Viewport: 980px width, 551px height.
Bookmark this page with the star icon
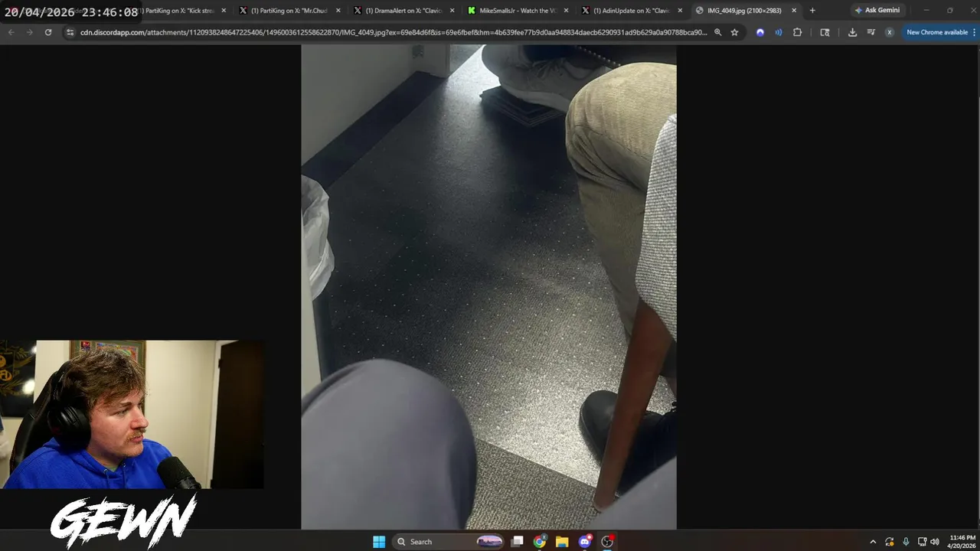tap(734, 32)
